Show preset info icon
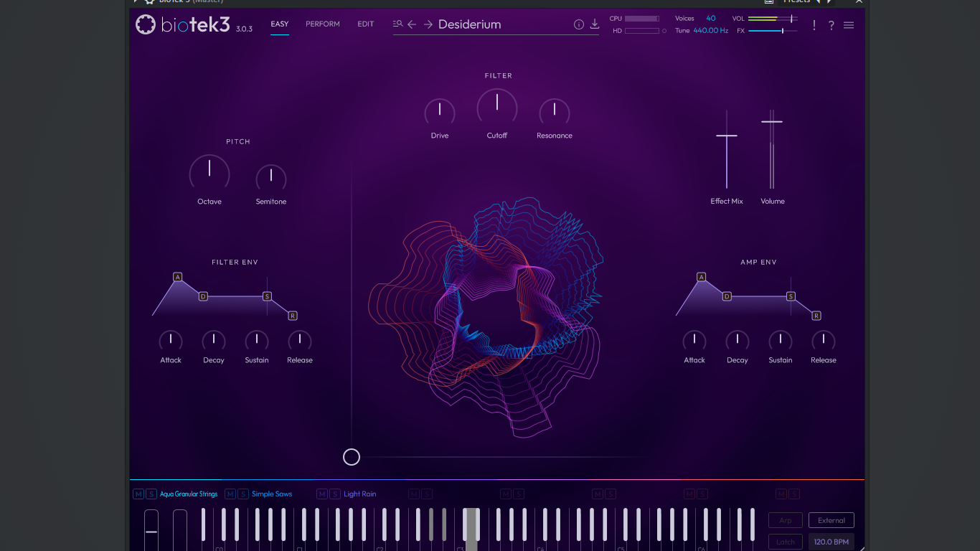Screen dimensions: 980x551 (579, 24)
